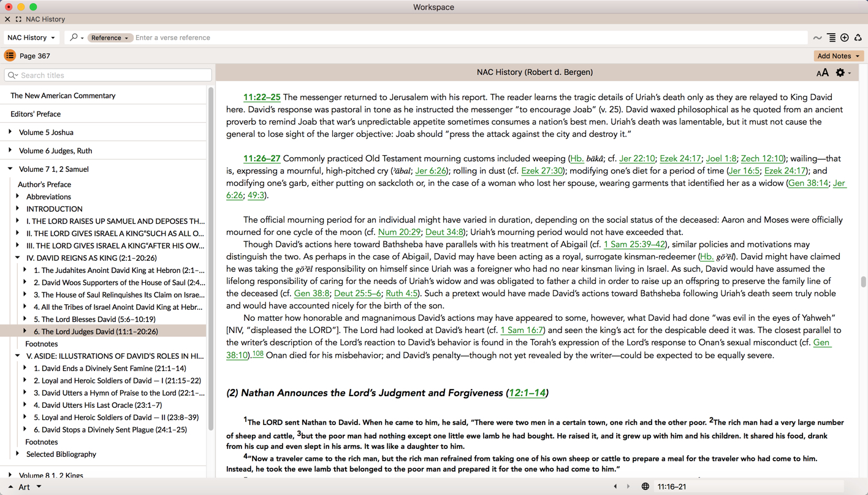Expand section I. The Lord Raises Up Samuel
This screenshot has width=868, height=495.
coord(18,221)
